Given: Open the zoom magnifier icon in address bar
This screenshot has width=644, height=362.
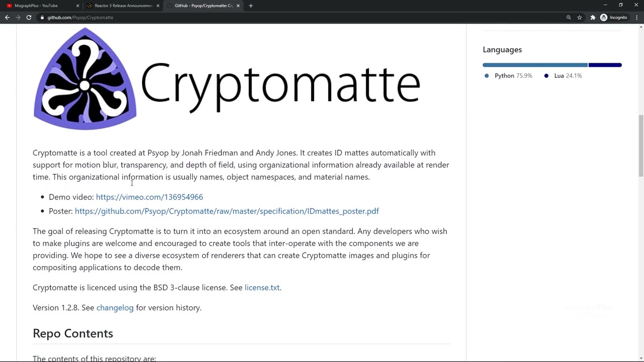Looking at the screenshot, I should coord(569,18).
